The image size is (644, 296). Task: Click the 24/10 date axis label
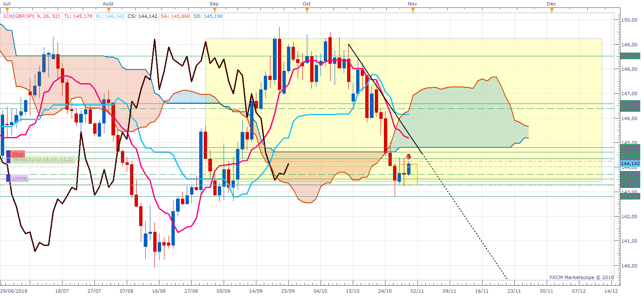pos(385,291)
